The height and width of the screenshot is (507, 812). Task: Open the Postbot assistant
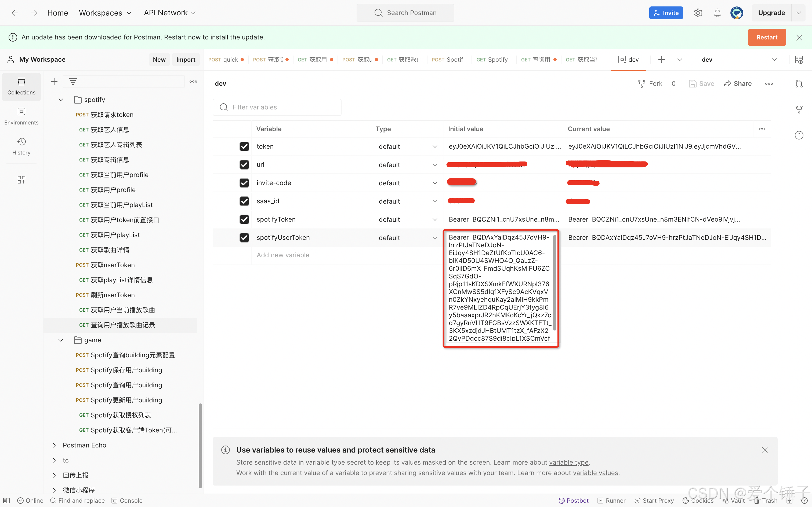(x=574, y=500)
